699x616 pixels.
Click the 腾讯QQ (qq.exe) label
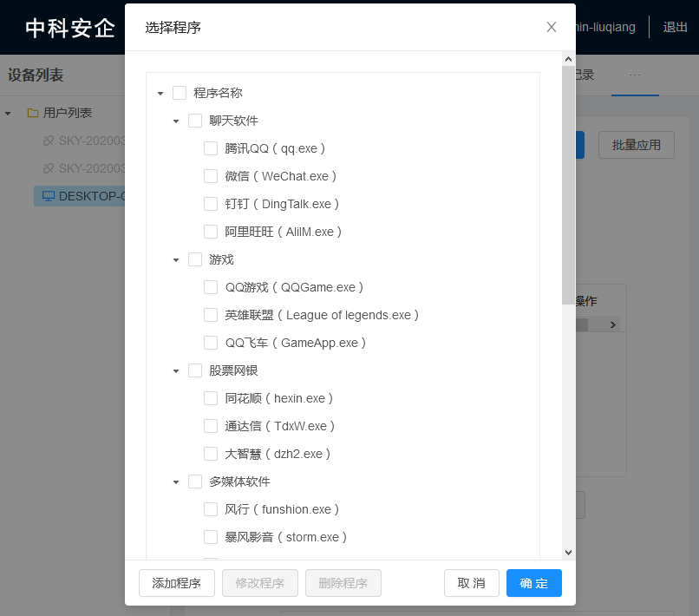point(275,148)
